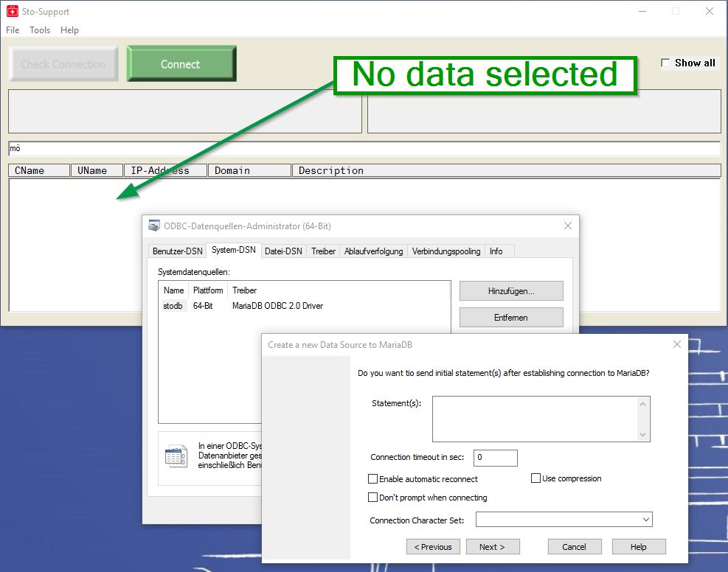This screenshot has height=572, width=728.
Task: Click the ODBC administrator title bar icon
Action: pyautogui.click(x=154, y=226)
